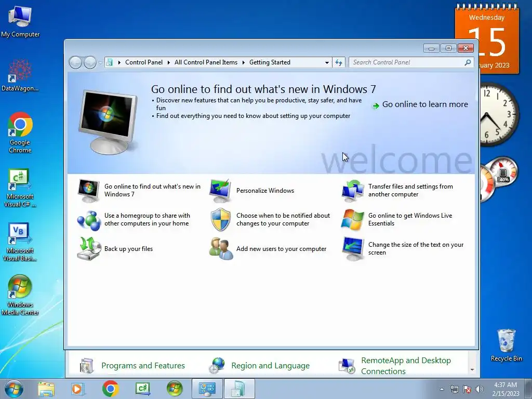The image size is (532, 399).
Task: Select the Recycle Bin icon
Action: (x=506, y=345)
